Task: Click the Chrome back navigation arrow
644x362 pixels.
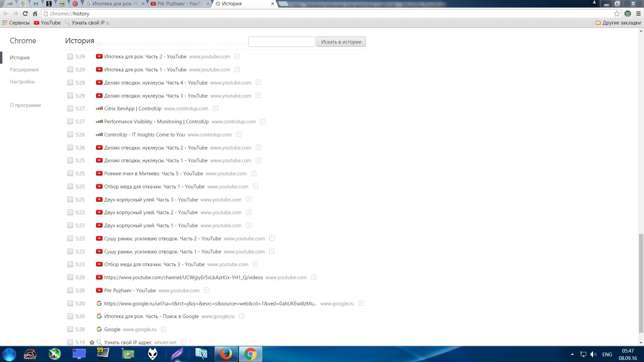Action: [x=6, y=13]
